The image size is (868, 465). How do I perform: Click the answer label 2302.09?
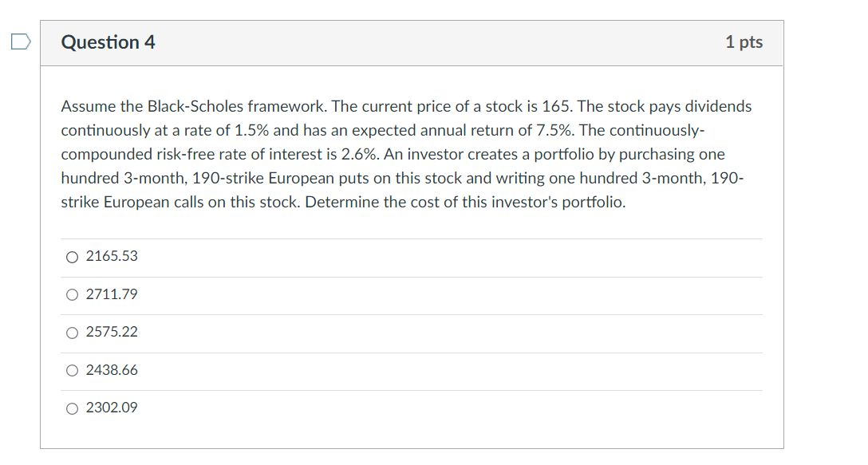112,408
